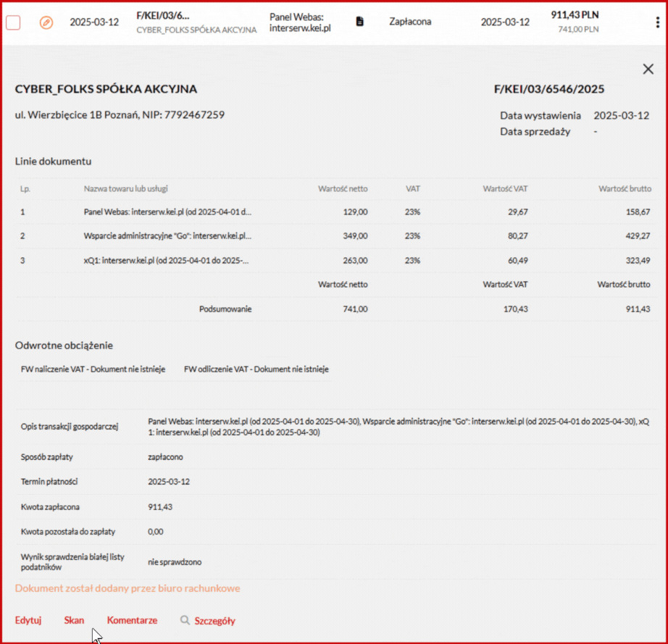668x644 pixels.
Task: Click gross value 158,67
Action: [638, 212]
